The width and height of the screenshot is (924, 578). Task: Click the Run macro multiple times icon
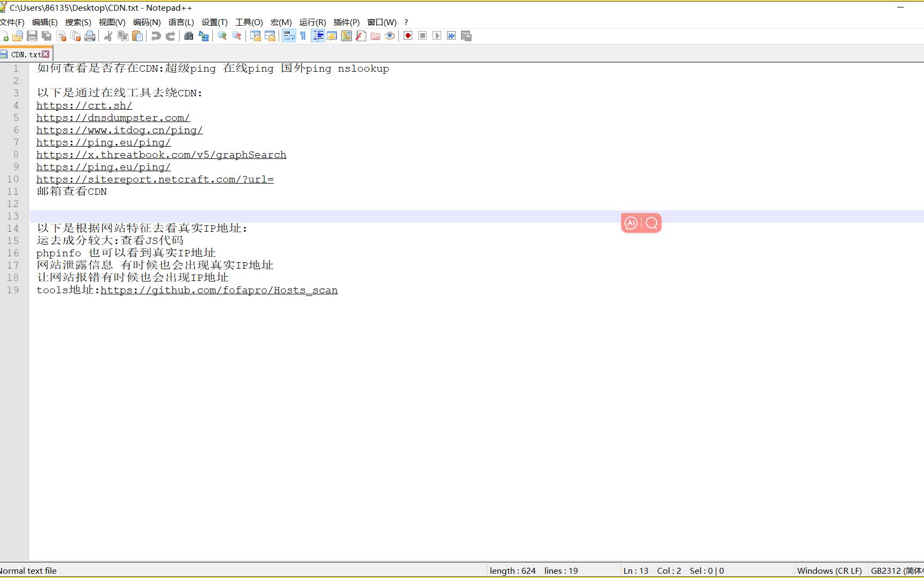click(x=451, y=36)
